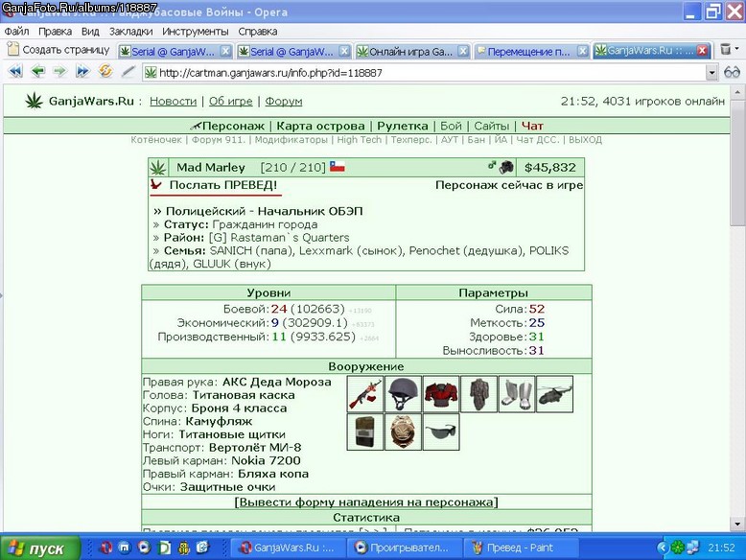Switch to first Serial @ GanjaW tab

tap(175, 52)
